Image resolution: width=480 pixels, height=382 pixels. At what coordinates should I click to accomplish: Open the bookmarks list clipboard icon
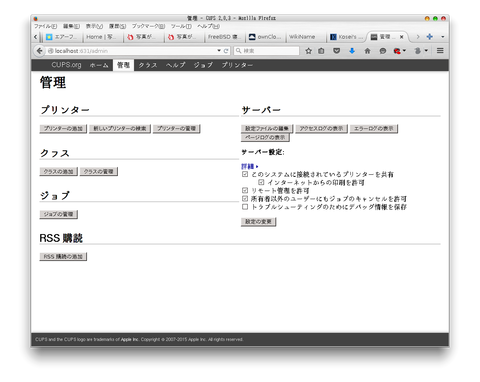point(321,51)
